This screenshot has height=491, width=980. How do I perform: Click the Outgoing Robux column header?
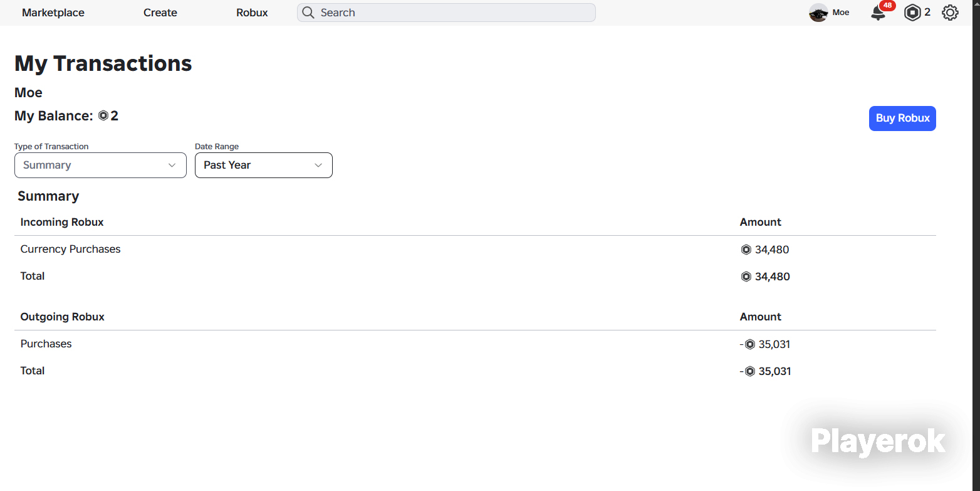click(63, 317)
